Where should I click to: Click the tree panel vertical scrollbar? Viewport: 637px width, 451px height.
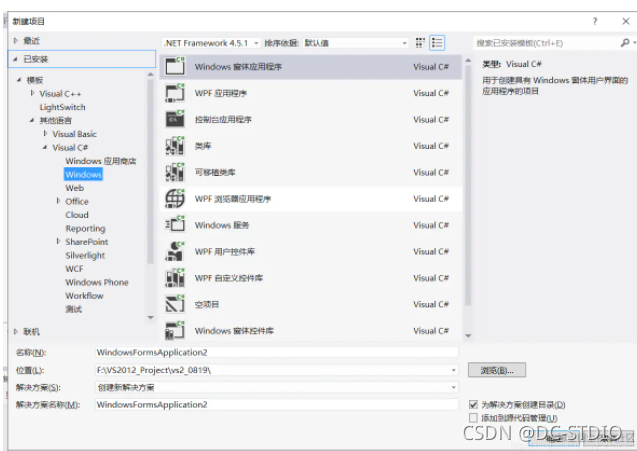(150, 171)
